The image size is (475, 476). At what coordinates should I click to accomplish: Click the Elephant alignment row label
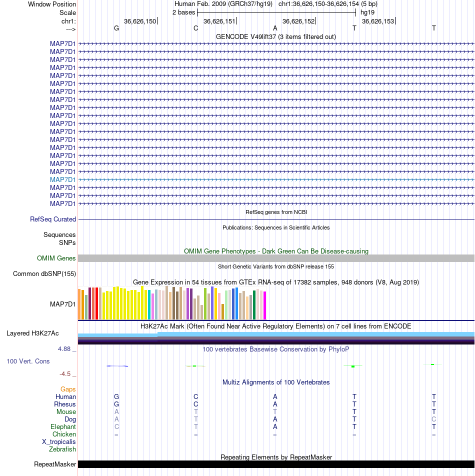tap(63, 427)
